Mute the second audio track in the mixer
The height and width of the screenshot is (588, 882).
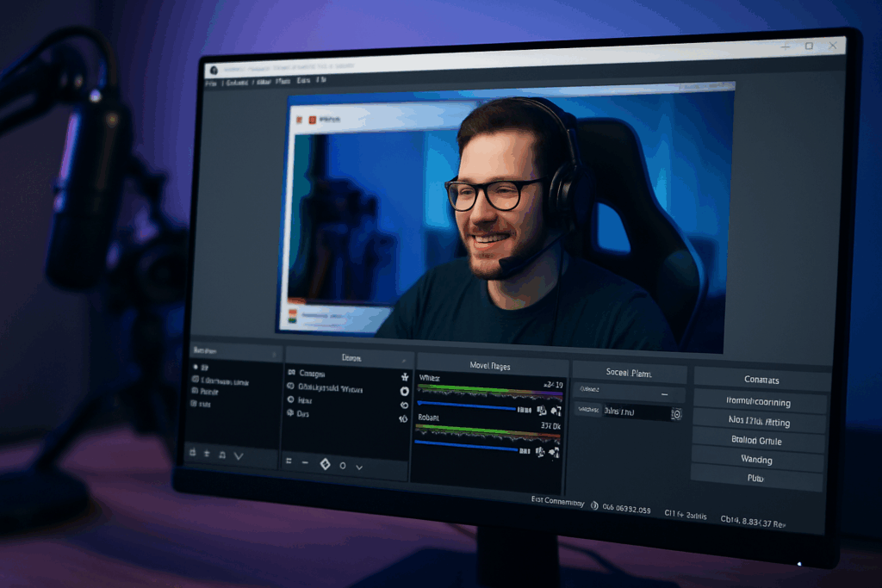pyautogui.click(x=541, y=450)
